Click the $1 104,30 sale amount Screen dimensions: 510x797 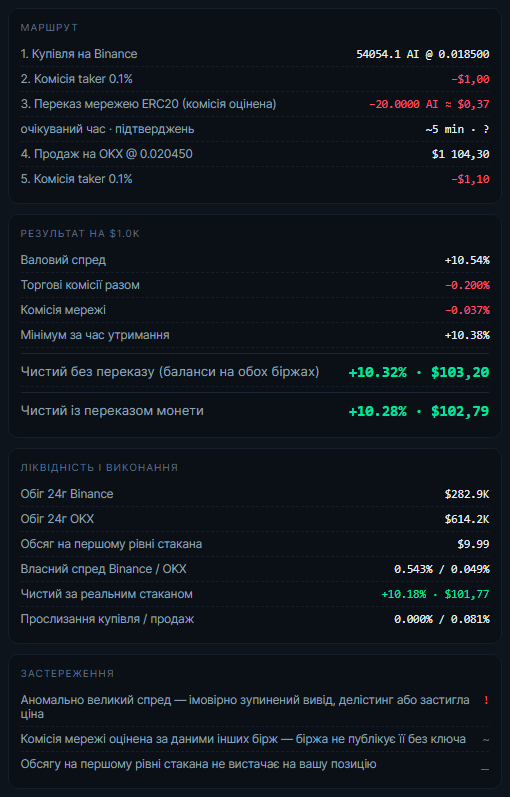(461, 154)
